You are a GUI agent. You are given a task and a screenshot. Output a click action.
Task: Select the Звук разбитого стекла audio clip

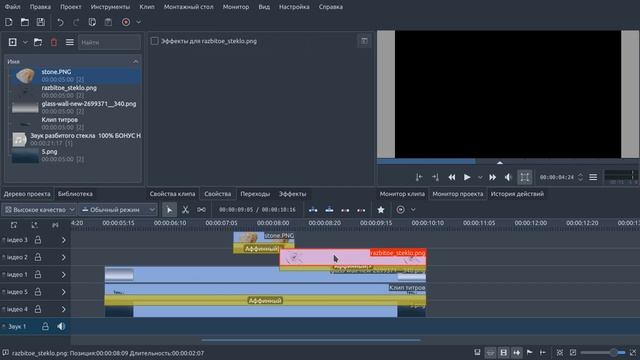(x=76, y=139)
